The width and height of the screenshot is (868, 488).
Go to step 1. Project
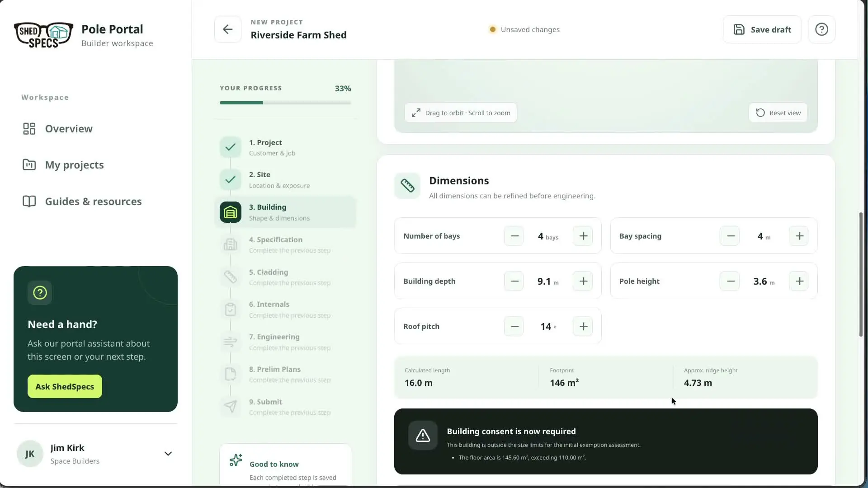(285, 147)
